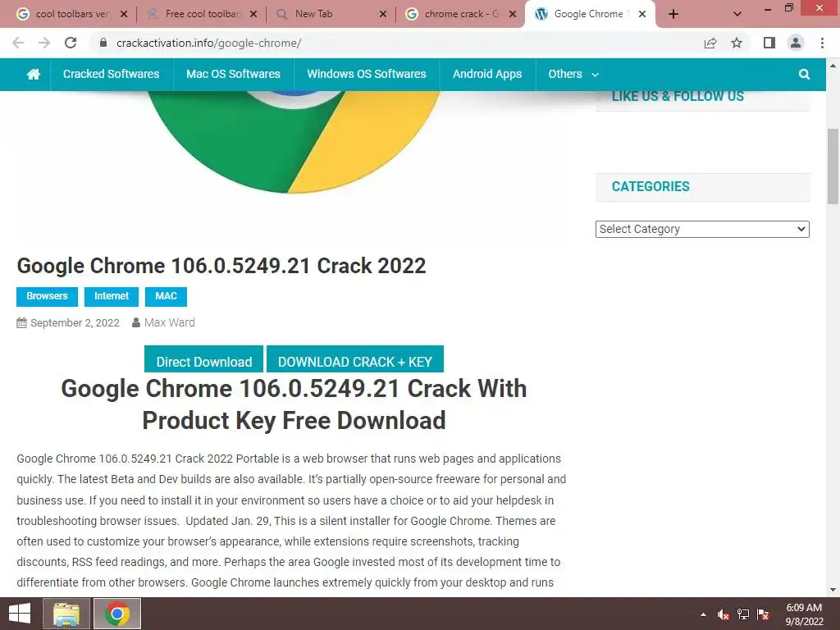840x630 pixels.
Task: Click the page scrollbar thumb
Action: [x=833, y=166]
